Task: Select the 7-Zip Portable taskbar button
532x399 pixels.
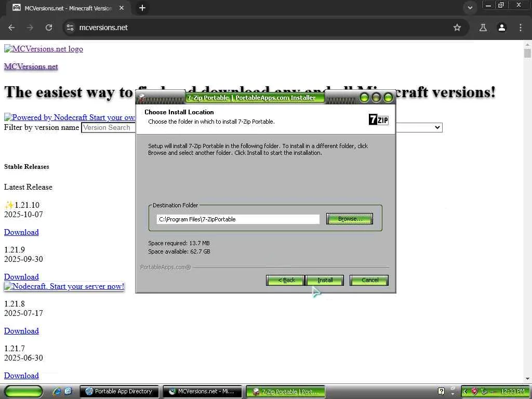Action: 285,392
